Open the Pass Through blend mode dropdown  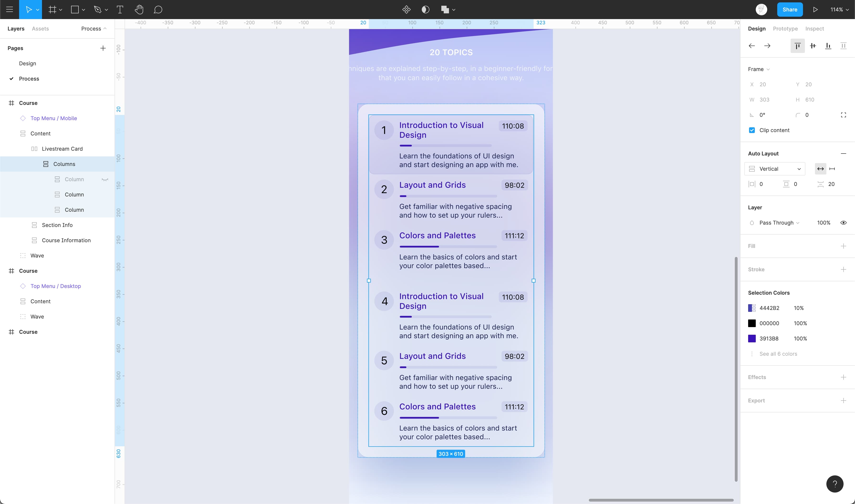pyautogui.click(x=779, y=223)
